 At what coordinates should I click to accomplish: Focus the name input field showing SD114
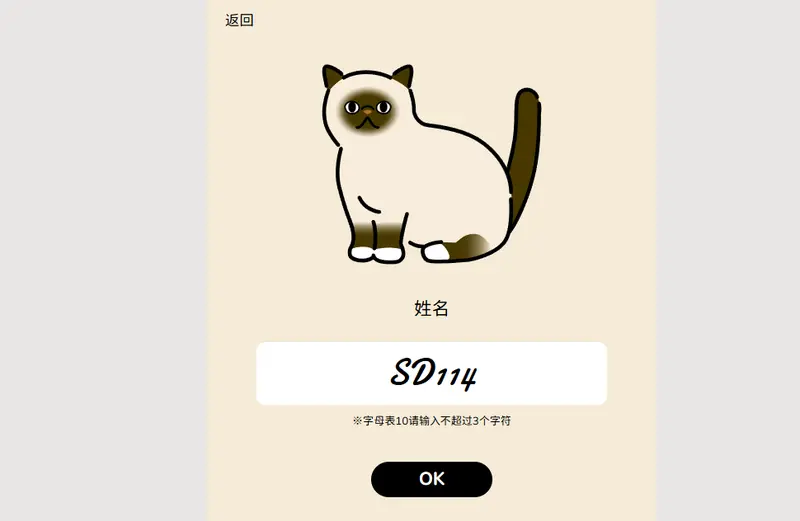click(432, 374)
